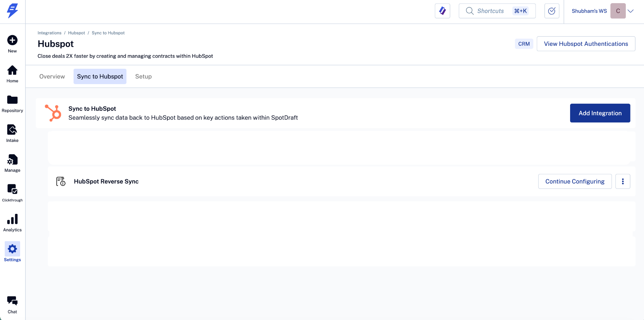Open more options for HubSpot Reverse Sync
This screenshot has height=320, width=644.
tap(623, 182)
